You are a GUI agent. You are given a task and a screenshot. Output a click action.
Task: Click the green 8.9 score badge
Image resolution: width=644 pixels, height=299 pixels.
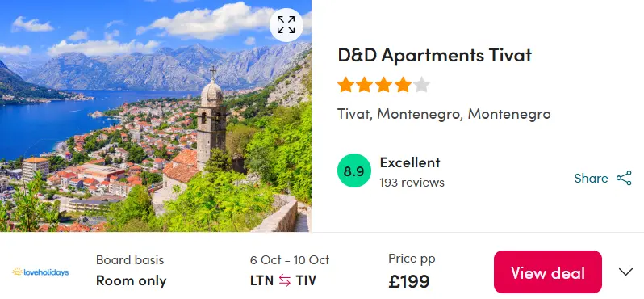[x=354, y=171]
